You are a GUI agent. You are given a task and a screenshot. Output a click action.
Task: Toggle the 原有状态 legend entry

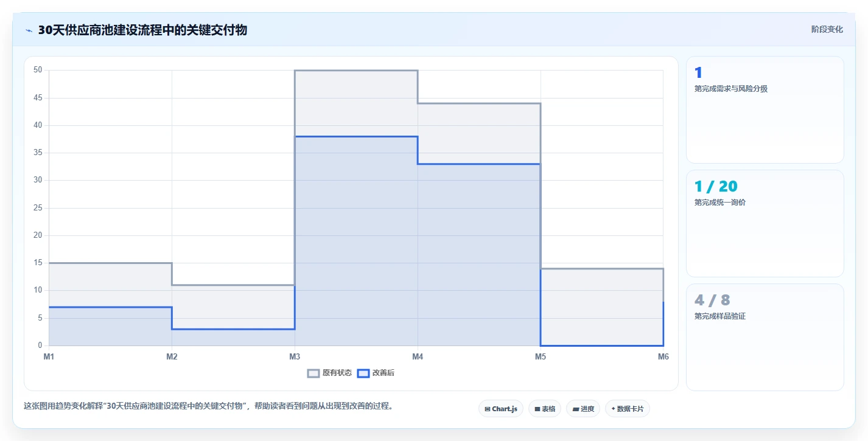(x=329, y=373)
